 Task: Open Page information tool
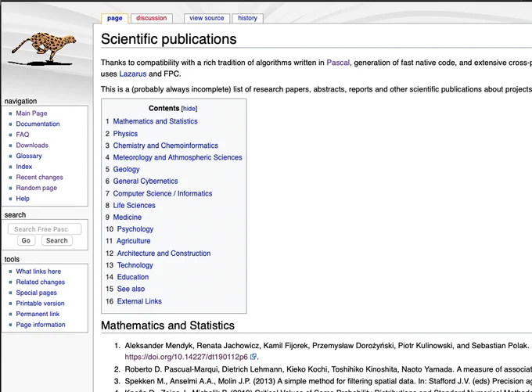click(41, 325)
